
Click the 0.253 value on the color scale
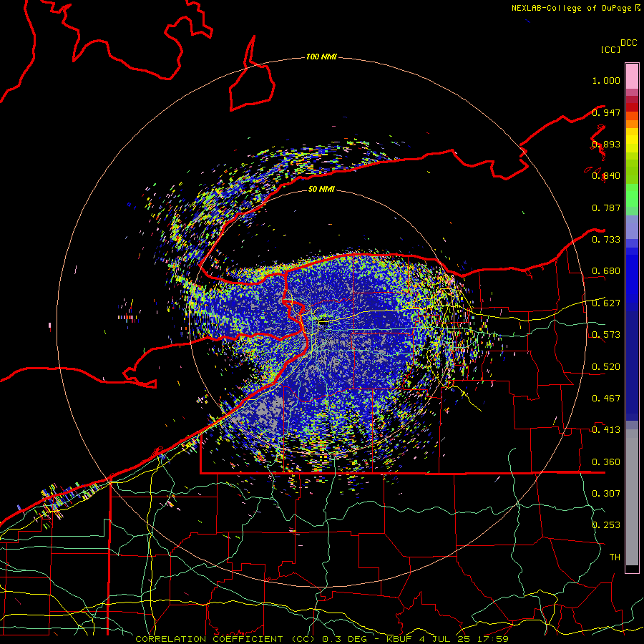[606, 525]
